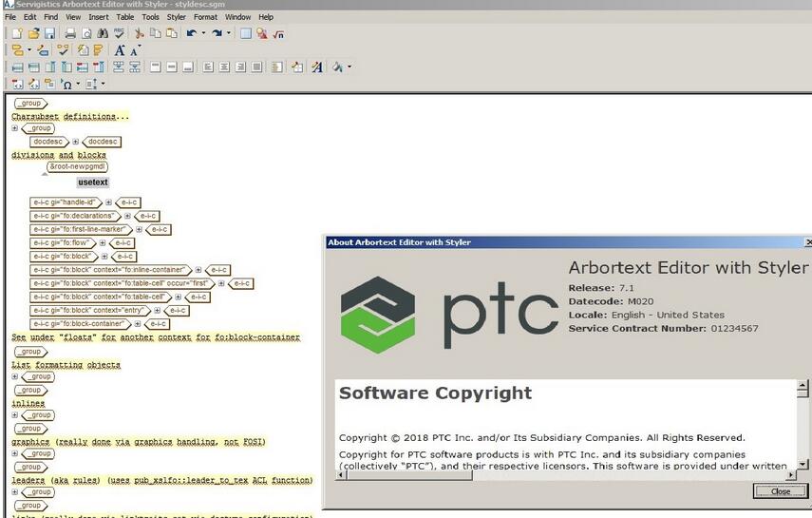Set vertical alignment to bottom in the table toolbar
Screen dimensions: 812x518
click(188, 67)
